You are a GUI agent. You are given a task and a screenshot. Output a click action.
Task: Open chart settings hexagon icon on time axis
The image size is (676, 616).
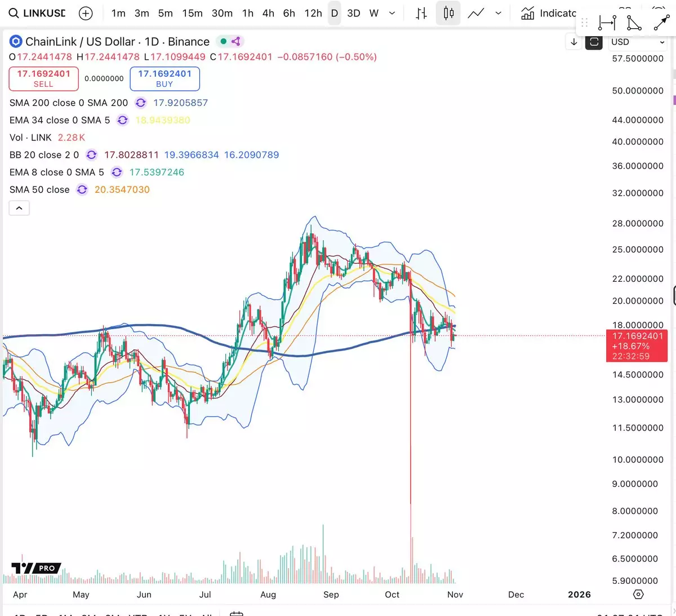coord(638,595)
